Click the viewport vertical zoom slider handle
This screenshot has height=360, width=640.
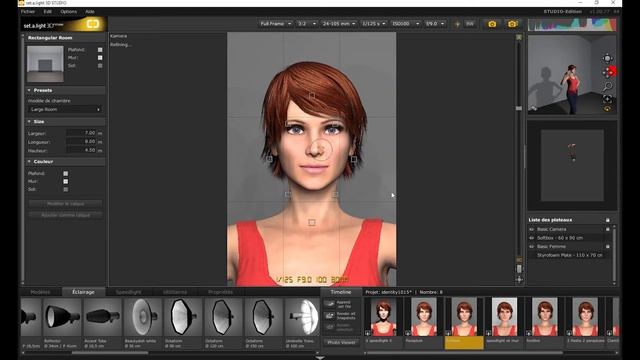click(x=519, y=108)
